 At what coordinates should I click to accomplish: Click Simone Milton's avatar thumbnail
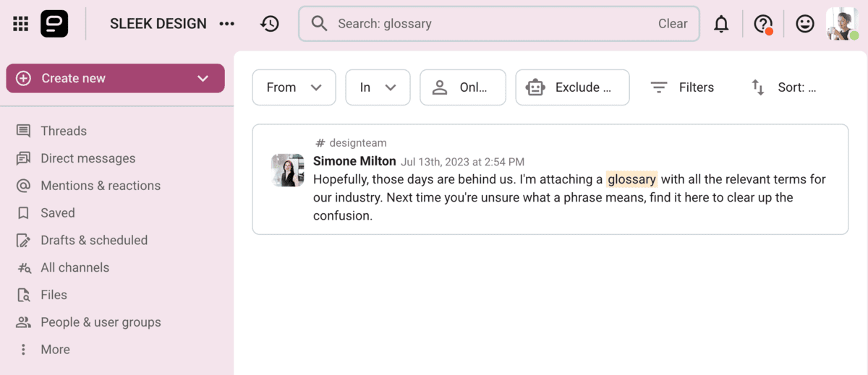pos(287,170)
